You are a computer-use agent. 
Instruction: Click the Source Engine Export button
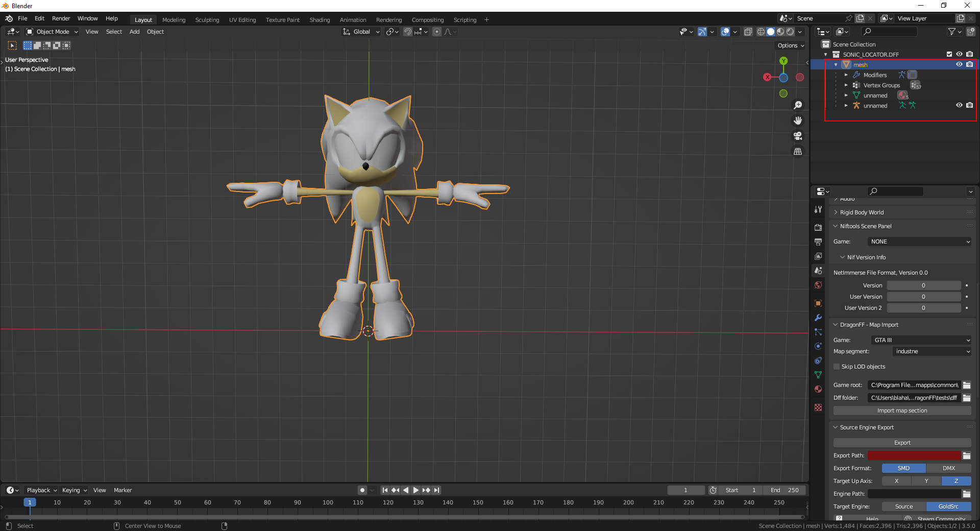pos(902,443)
